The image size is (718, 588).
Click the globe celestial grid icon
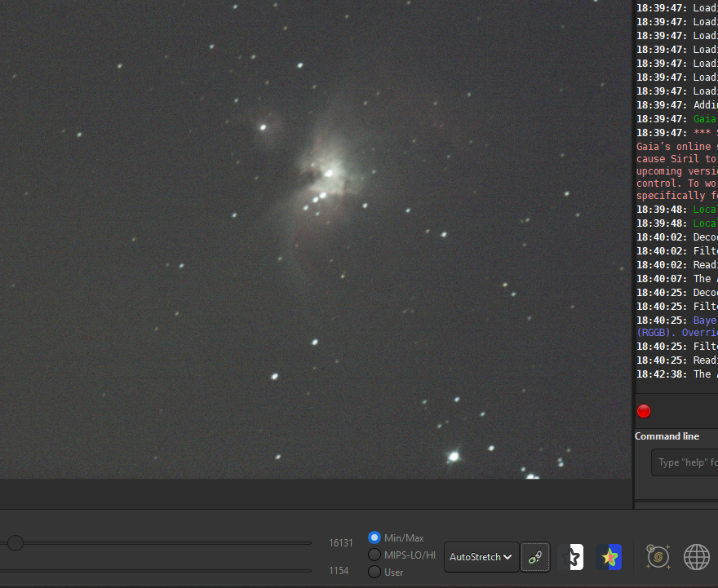pyautogui.click(x=697, y=557)
